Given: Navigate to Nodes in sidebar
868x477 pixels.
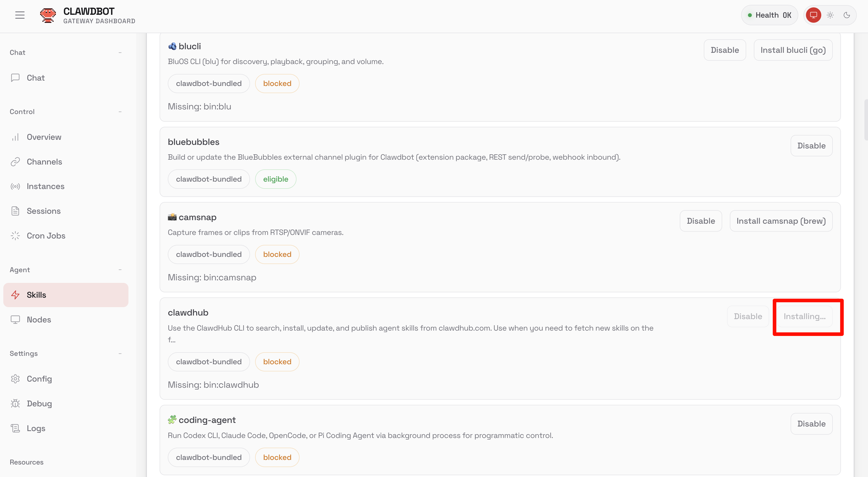Looking at the screenshot, I should (x=39, y=320).
